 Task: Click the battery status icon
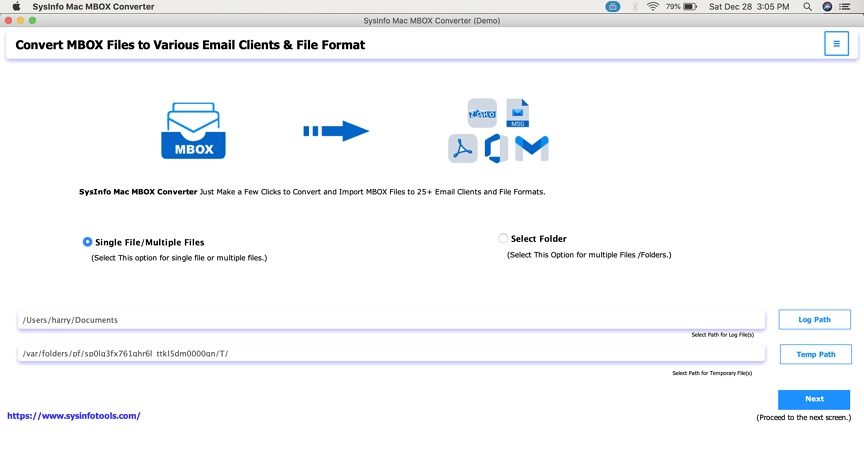coord(690,7)
